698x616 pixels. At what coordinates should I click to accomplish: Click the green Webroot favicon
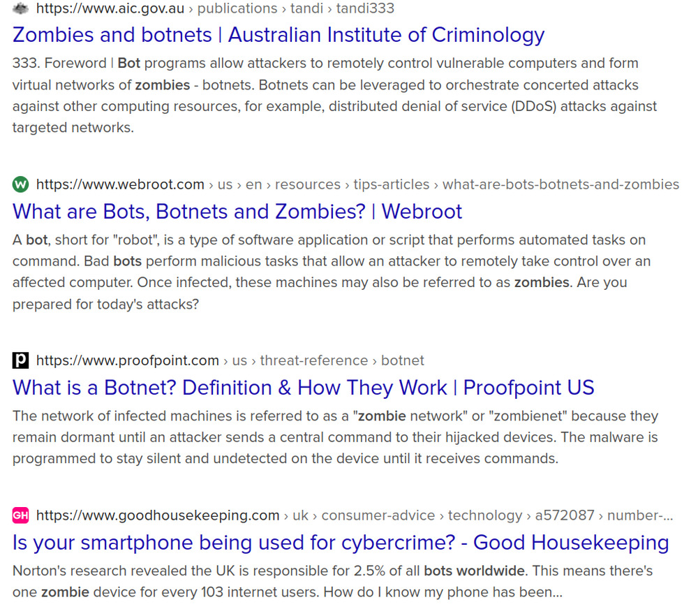(21, 184)
